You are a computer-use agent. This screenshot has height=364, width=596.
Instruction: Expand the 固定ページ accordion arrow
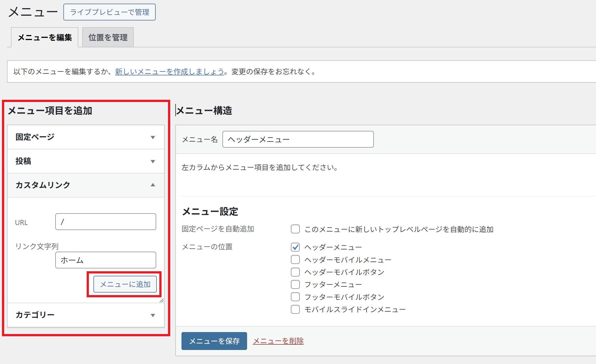153,137
